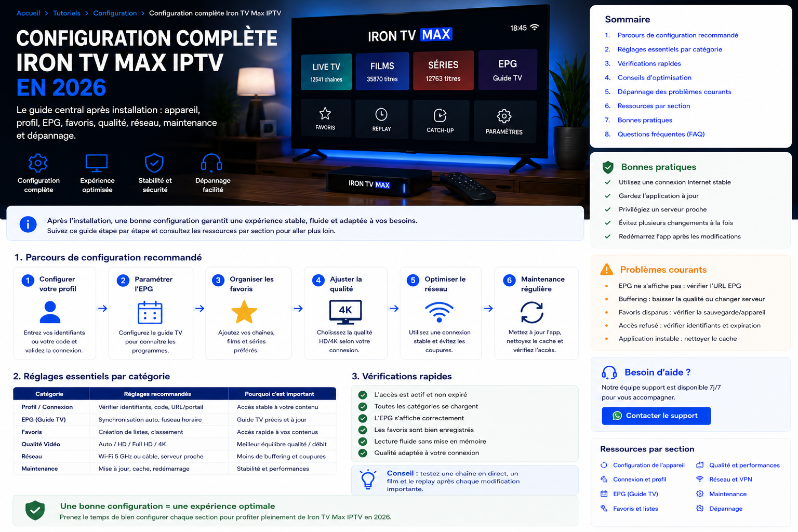Image resolution: width=798 pixels, height=532 pixels.
Task: Click the Wi-Fi status icon on TV screen
Action: tap(534, 27)
